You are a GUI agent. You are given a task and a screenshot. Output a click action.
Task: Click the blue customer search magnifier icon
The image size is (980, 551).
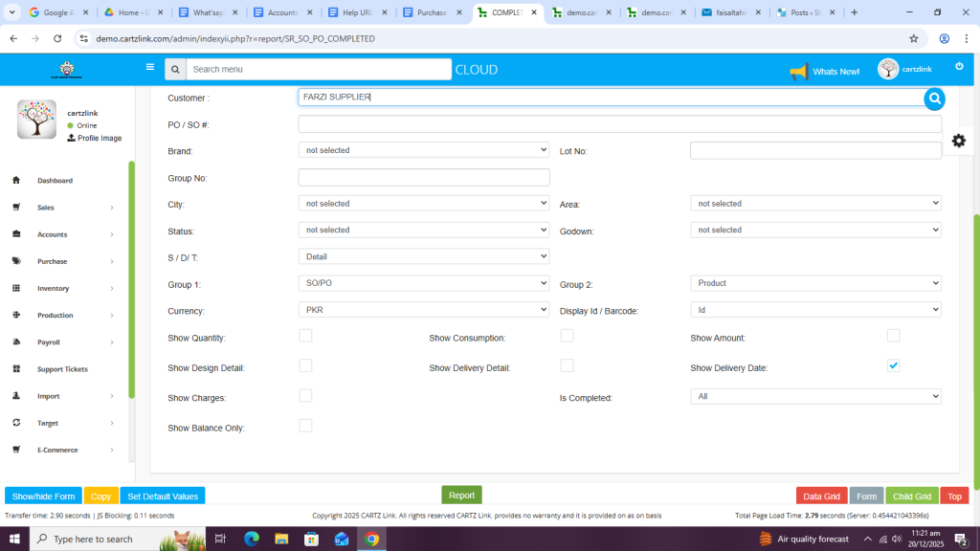pos(934,99)
